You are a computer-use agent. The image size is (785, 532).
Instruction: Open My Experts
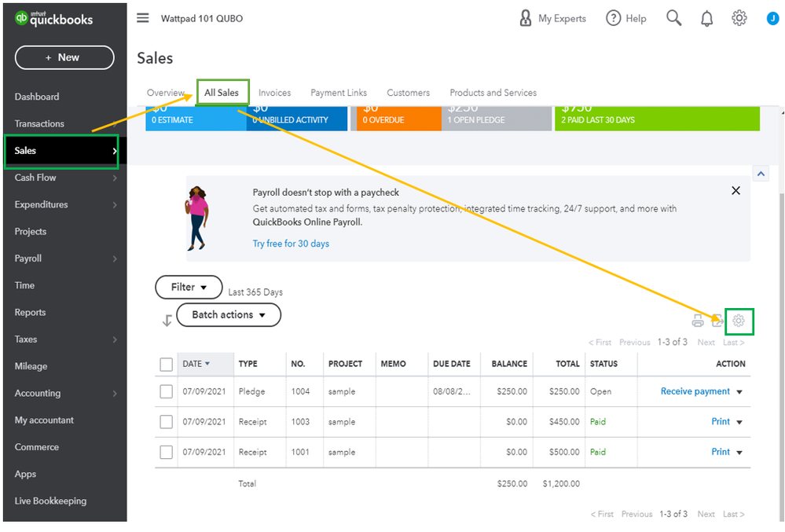pos(552,19)
